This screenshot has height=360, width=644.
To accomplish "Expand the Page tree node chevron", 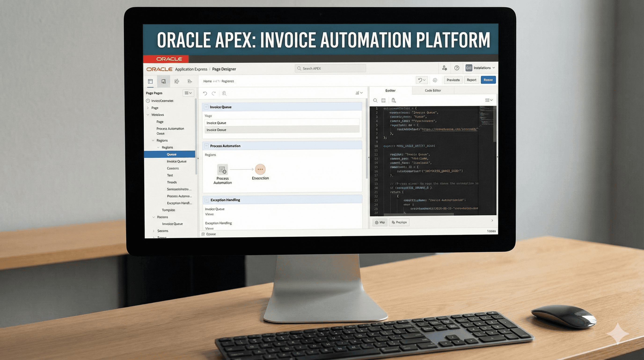I will click(148, 108).
